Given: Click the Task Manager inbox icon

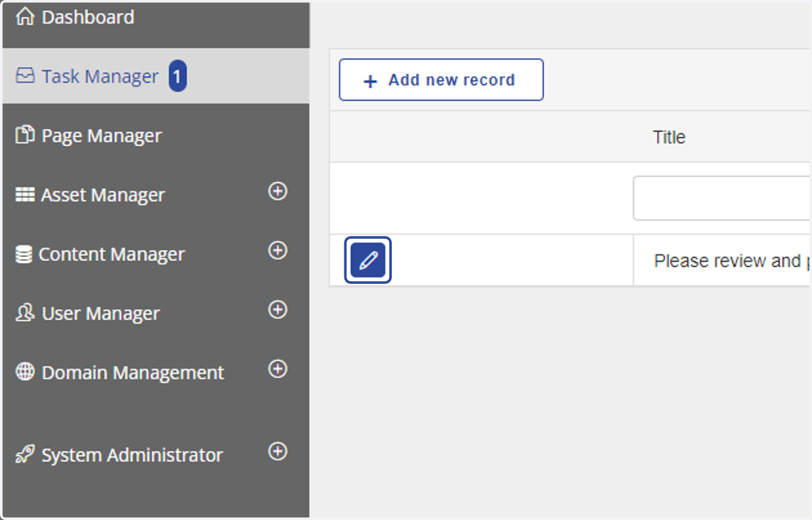Looking at the screenshot, I should 25,76.
